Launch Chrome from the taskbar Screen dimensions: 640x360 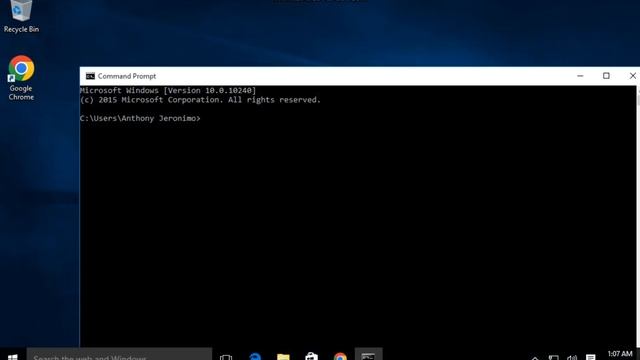click(x=340, y=356)
